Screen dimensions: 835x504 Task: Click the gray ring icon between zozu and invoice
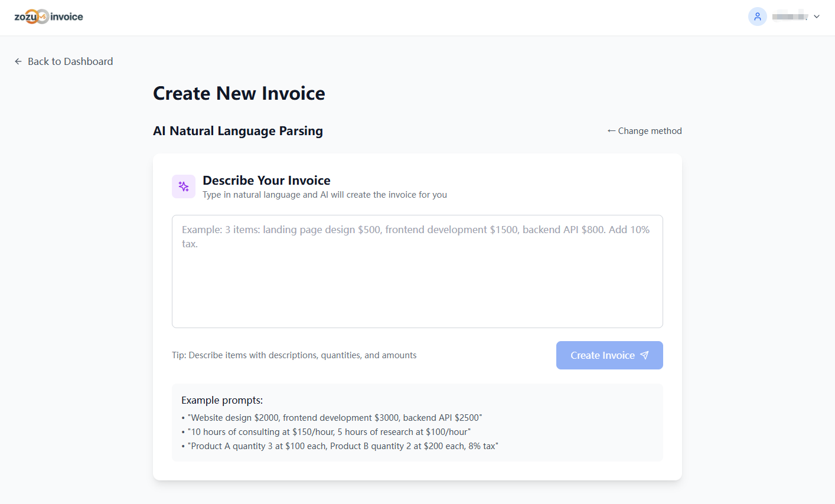coord(41,16)
